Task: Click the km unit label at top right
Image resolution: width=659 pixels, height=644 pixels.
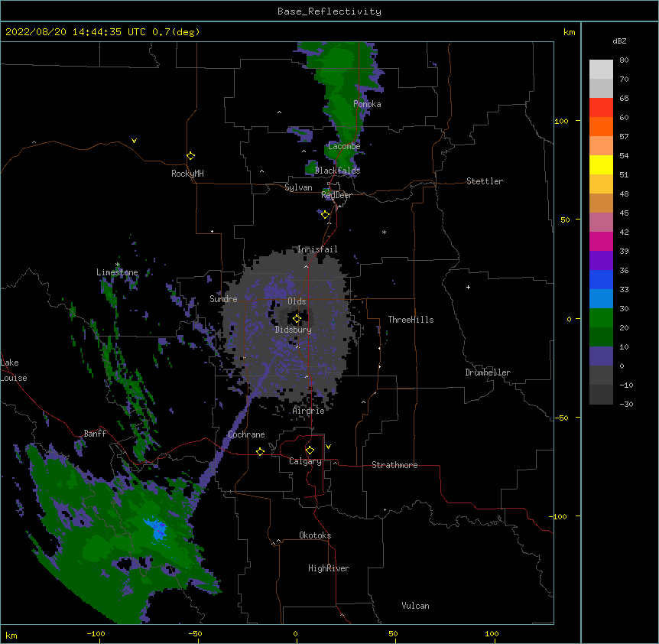Action: click(569, 32)
